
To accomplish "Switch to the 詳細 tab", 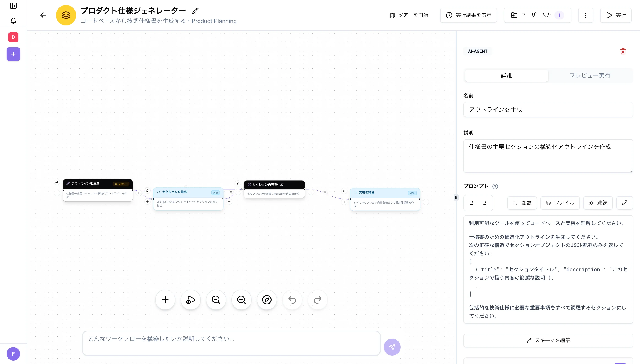I will coord(507,75).
